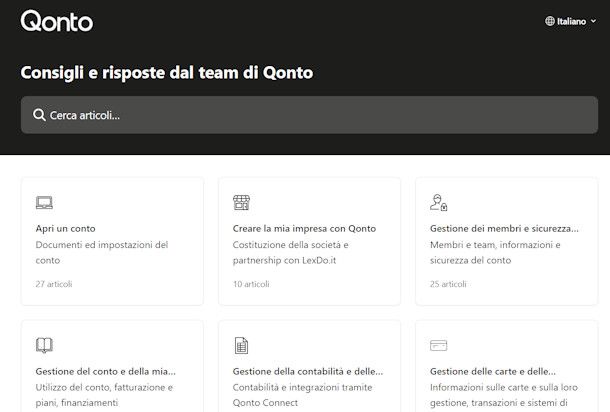Image resolution: width=610 pixels, height=412 pixels.
Task: Click Contabilità e integrazioni tramite description
Action: coord(302,395)
